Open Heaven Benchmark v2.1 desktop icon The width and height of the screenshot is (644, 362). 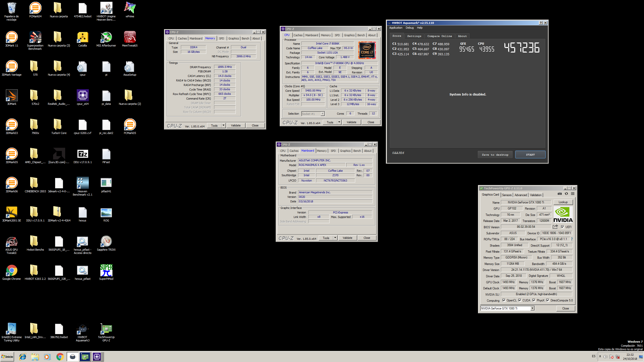pos(83,187)
